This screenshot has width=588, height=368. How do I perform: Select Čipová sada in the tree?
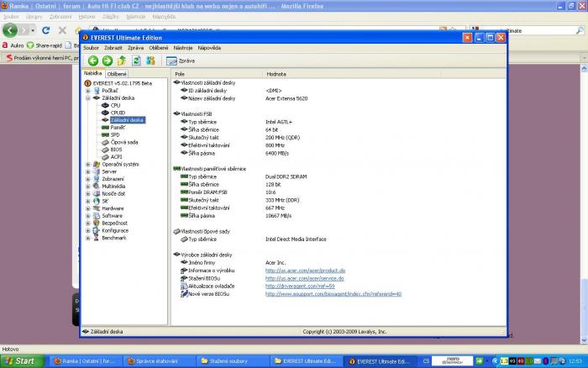[123, 142]
